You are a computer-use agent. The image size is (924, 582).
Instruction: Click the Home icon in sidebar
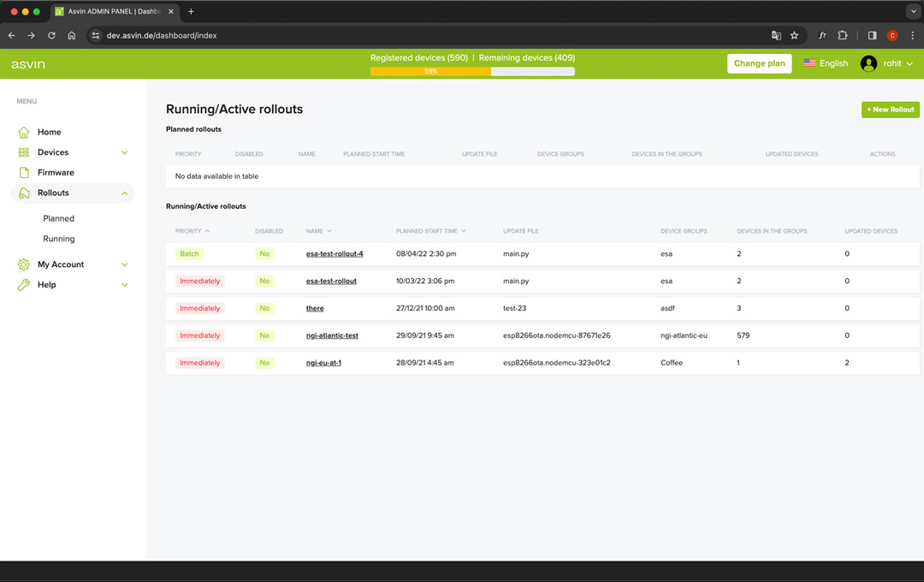pyautogui.click(x=24, y=133)
